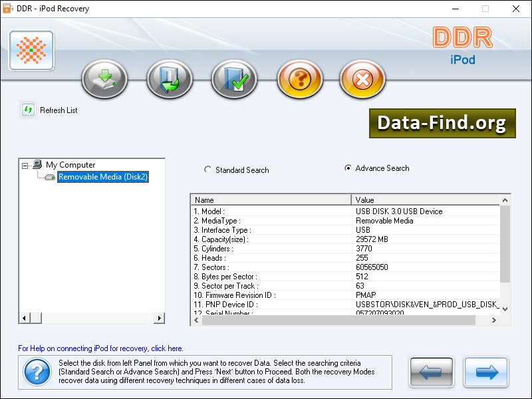Select Removable Media (Disk2) in the tree
This screenshot has height=399, width=532.
pos(102,177)
